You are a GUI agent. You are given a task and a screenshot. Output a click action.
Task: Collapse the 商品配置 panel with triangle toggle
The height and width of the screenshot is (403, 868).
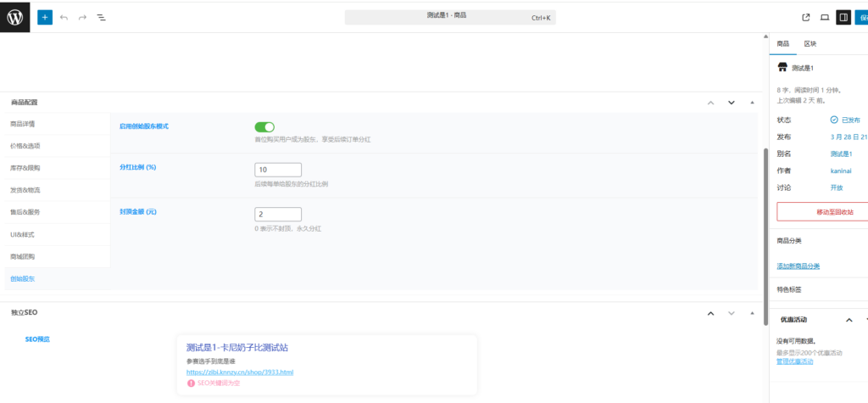[x=752, y=103]
